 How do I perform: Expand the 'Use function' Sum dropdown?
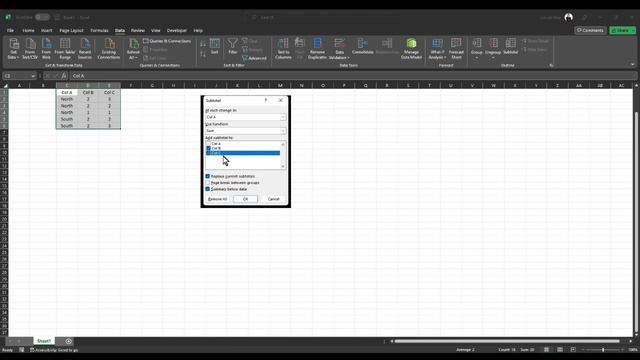click(282, 131)
